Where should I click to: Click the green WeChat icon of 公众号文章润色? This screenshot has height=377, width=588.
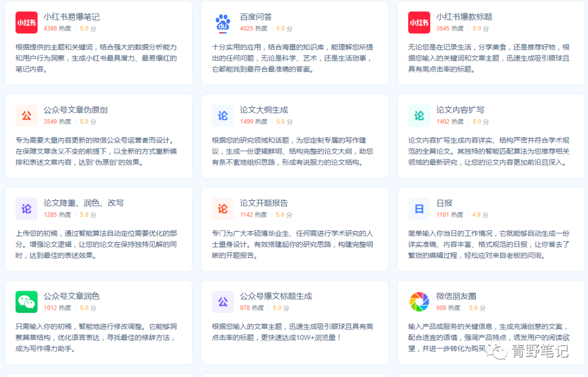click(x=26, y=302)
